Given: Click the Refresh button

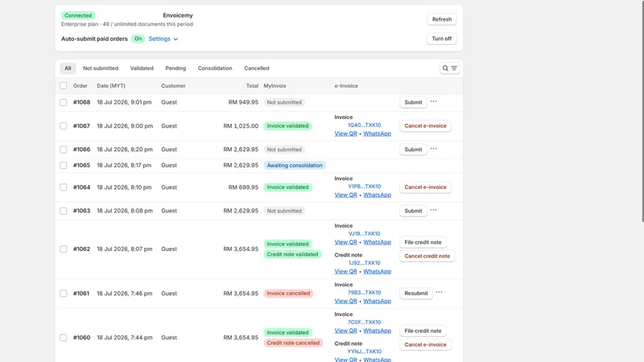Looking at the screenshot, I should point(441,19).
